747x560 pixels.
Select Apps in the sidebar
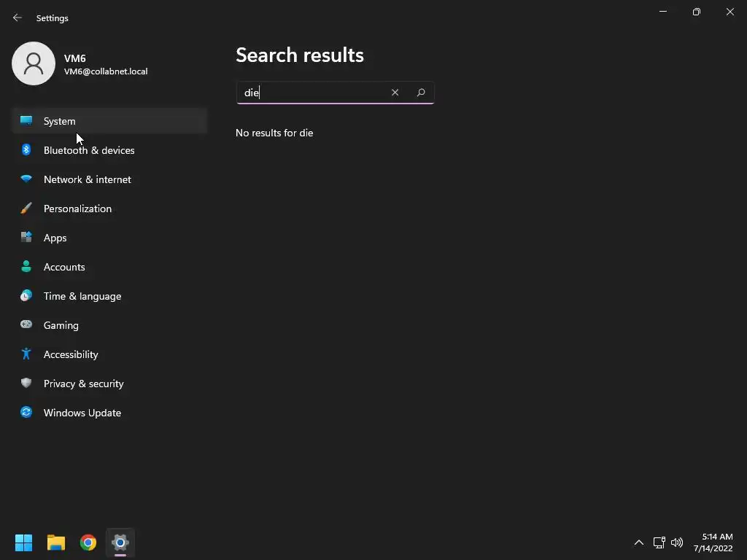[55, 238]
